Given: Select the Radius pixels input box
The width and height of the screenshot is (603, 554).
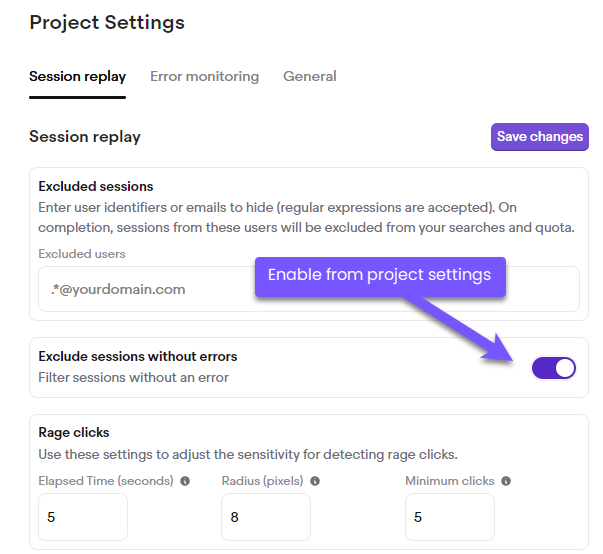Looking at the screenshot, I should [266, 517].
